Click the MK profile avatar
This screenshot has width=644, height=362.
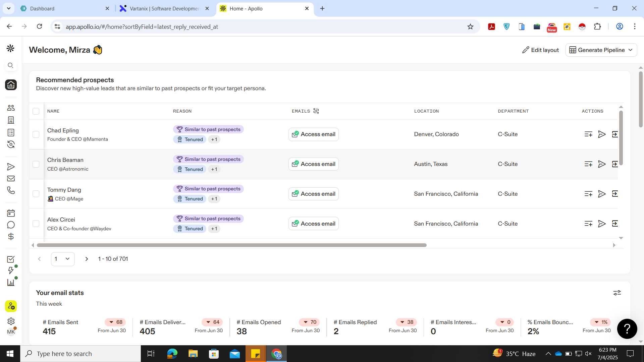click(11, 332)
